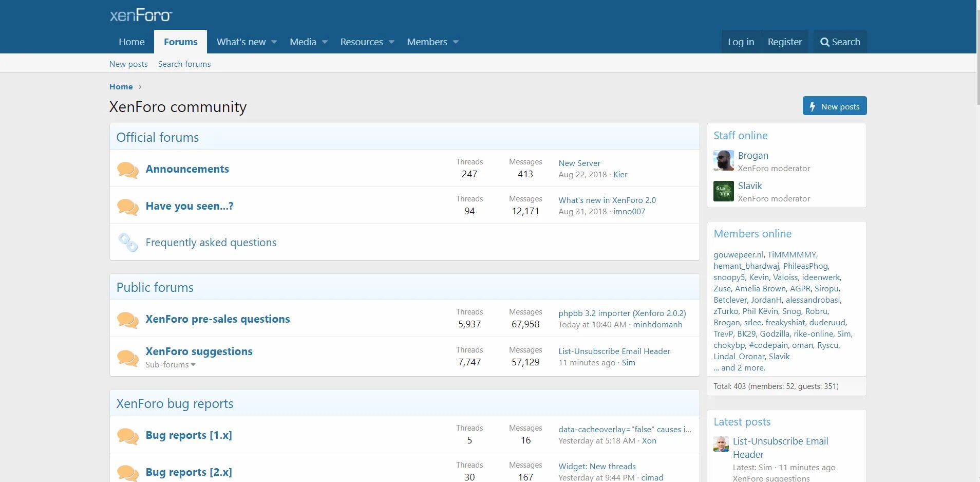Open the What's new tab
Viewport: 980px width, 482px height.
point(241,42)
